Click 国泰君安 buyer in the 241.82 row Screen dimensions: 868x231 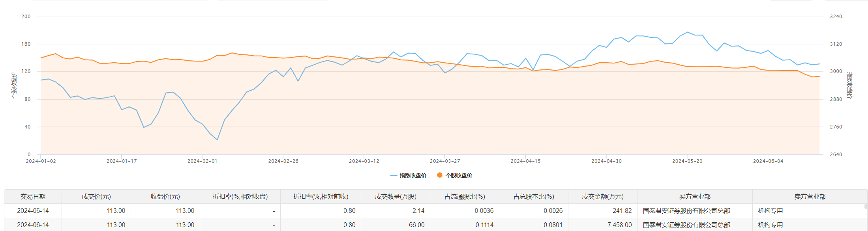(686, 211)
